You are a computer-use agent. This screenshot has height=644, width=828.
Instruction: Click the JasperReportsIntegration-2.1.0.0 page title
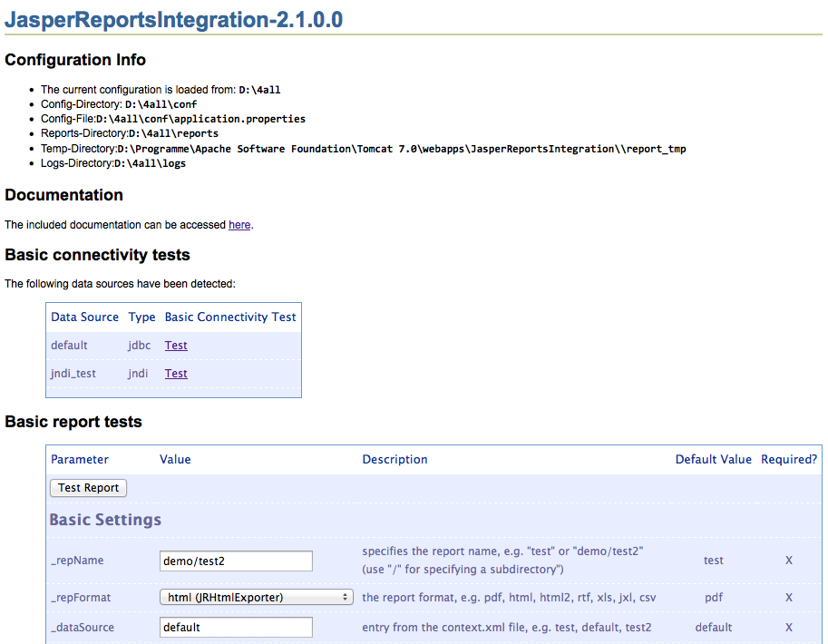[x=174, y=19]
